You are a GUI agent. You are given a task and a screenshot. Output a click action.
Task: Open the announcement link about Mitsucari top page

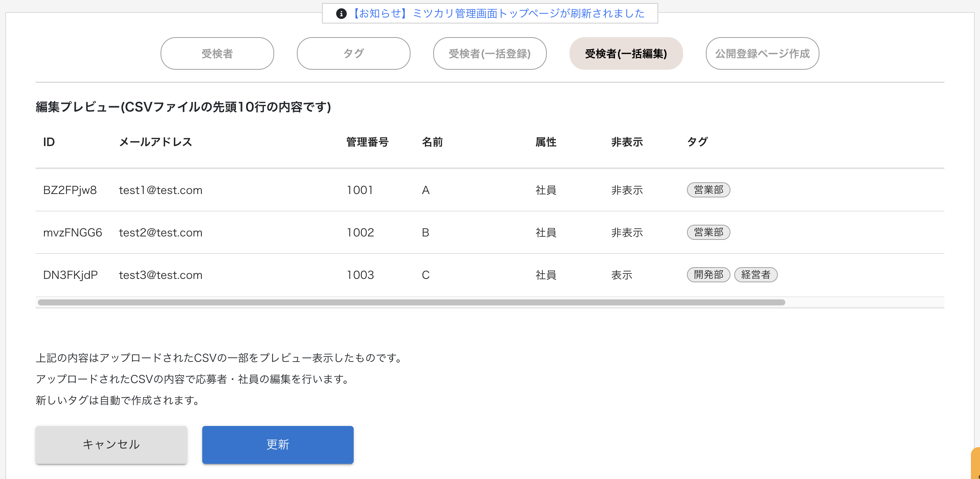tap(498, 14)
